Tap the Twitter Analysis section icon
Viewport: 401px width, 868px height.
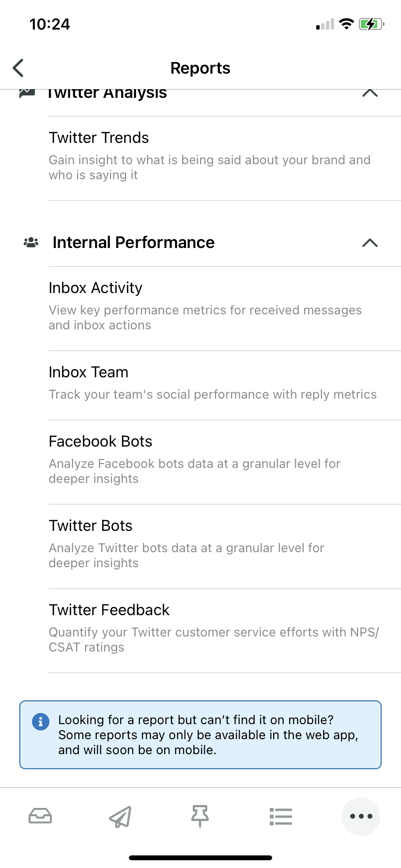click(x=27, y=92)
